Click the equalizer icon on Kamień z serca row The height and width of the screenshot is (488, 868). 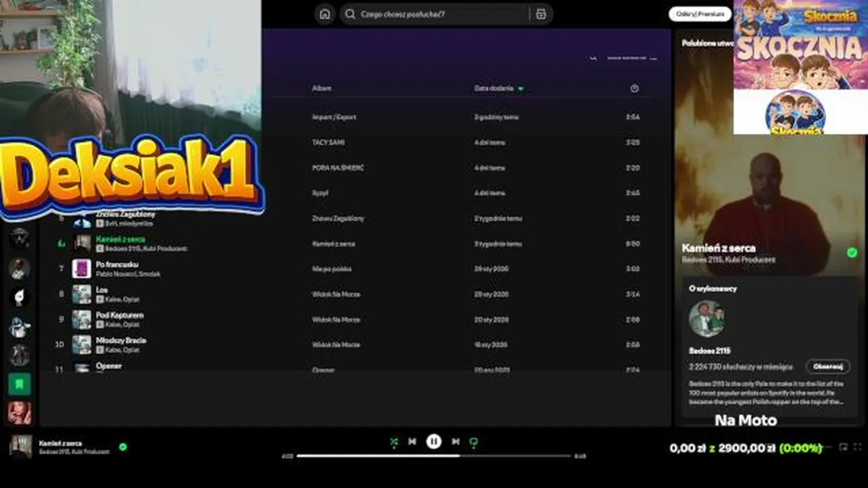[x=61, y=243]
